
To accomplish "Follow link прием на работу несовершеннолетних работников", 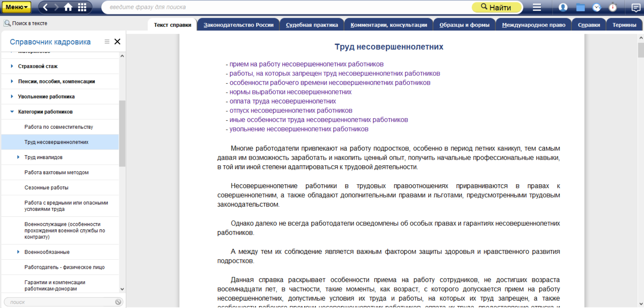I will [x=306, y=64].
